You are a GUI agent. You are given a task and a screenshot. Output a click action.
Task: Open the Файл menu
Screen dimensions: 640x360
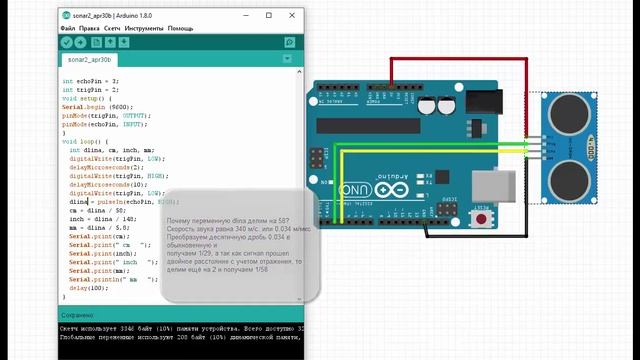[x=68, y=29]
